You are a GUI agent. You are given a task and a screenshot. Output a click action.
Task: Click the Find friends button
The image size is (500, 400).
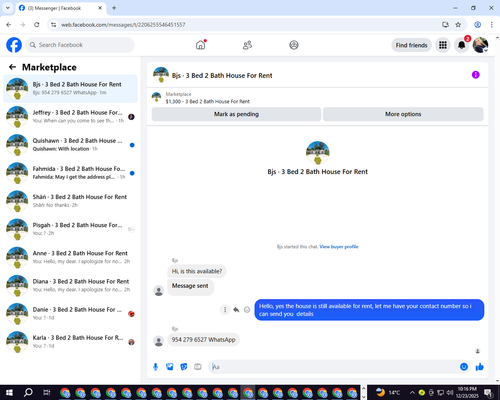coord(411,45)
